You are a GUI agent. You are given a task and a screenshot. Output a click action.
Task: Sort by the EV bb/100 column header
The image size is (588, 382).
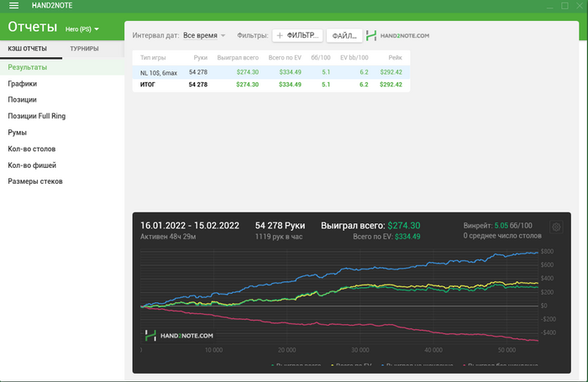pos(354,58)
